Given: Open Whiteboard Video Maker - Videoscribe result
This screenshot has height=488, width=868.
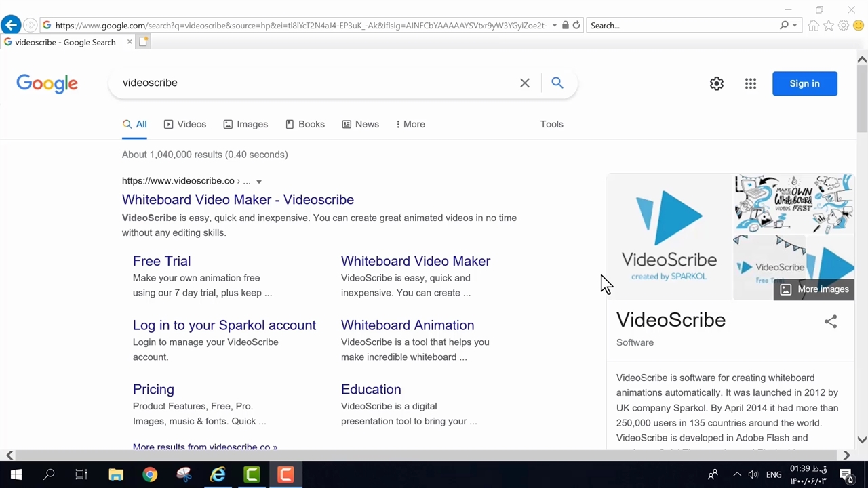Looking at the screenshot, I should (x=238, y=199).
